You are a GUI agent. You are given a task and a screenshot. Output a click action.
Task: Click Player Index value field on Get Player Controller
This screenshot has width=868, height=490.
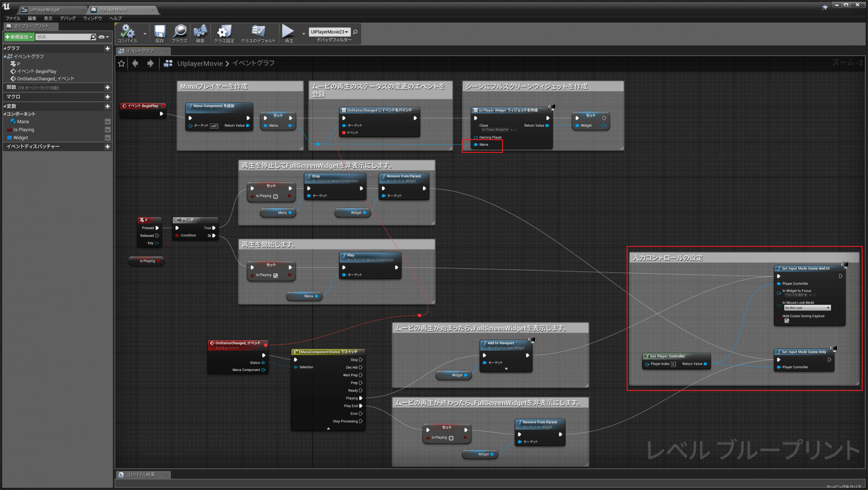click(x=673, y=364)
